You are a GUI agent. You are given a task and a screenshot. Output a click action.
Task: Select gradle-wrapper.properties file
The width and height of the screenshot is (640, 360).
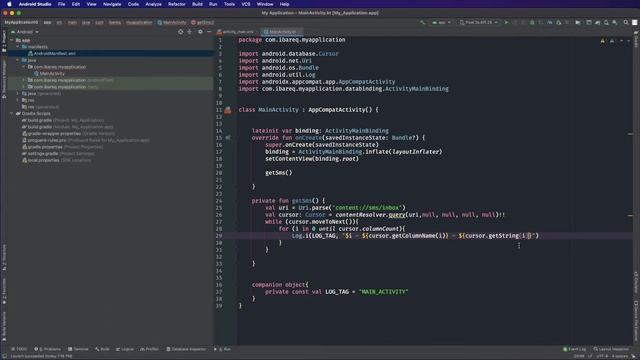(x=68, y=134)
